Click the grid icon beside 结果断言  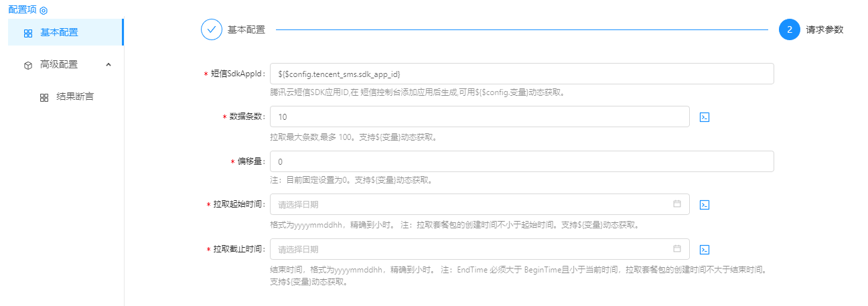[44, 98]
